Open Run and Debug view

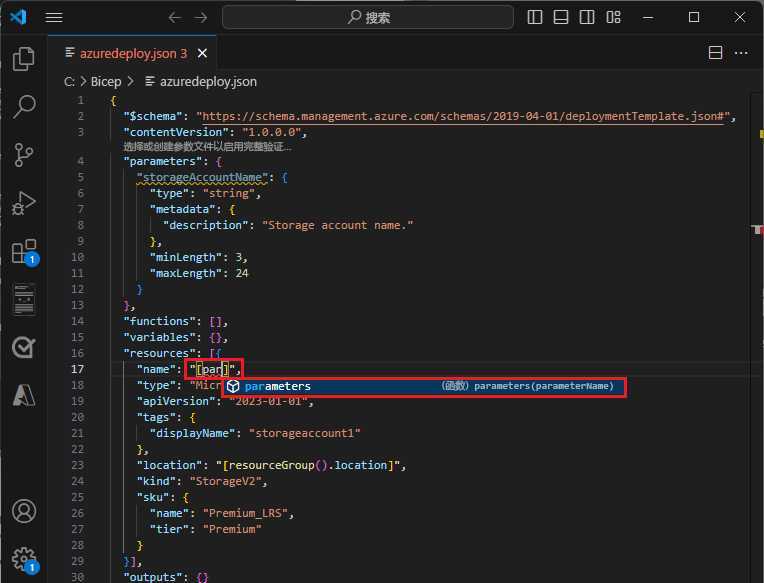point(23,203)
